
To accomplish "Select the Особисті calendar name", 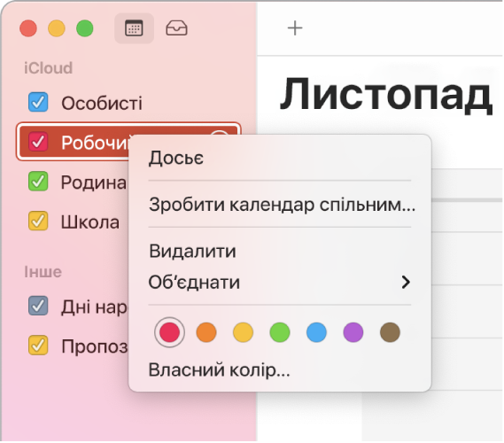I will [x=102, y=103].
